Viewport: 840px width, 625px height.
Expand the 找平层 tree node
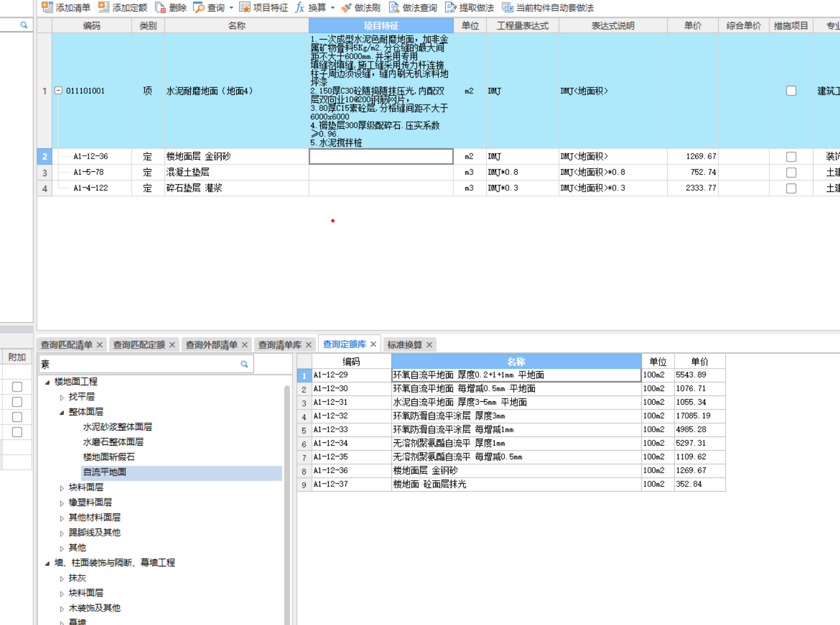(61, 397)
